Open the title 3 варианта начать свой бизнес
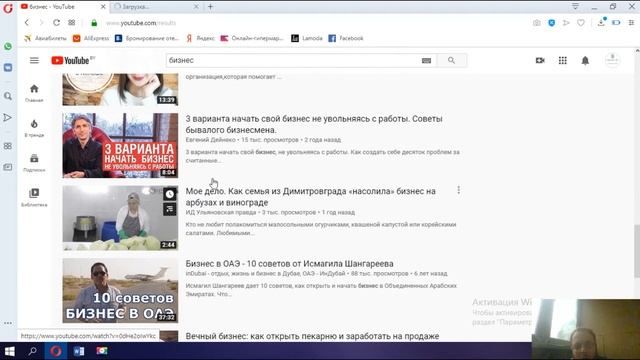The width and height of the screenshot is (640, 360). point(314,124)
